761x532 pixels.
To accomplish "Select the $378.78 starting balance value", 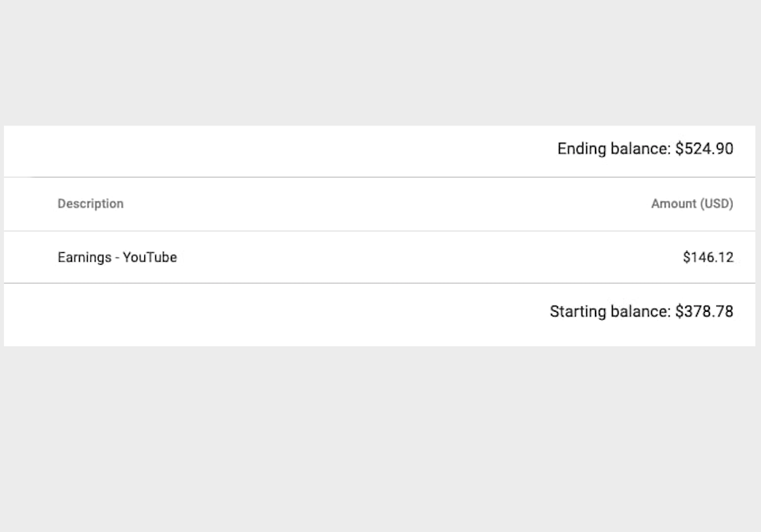I will [705, 311].
